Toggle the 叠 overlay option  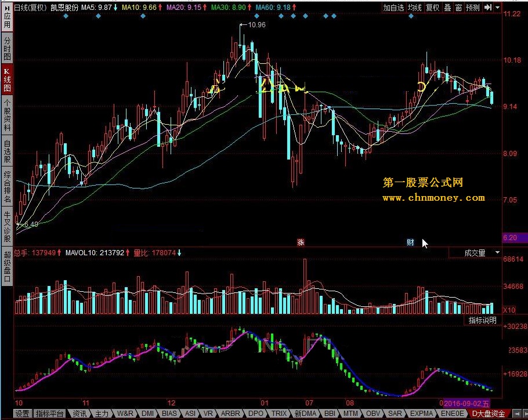coord(447,8)
